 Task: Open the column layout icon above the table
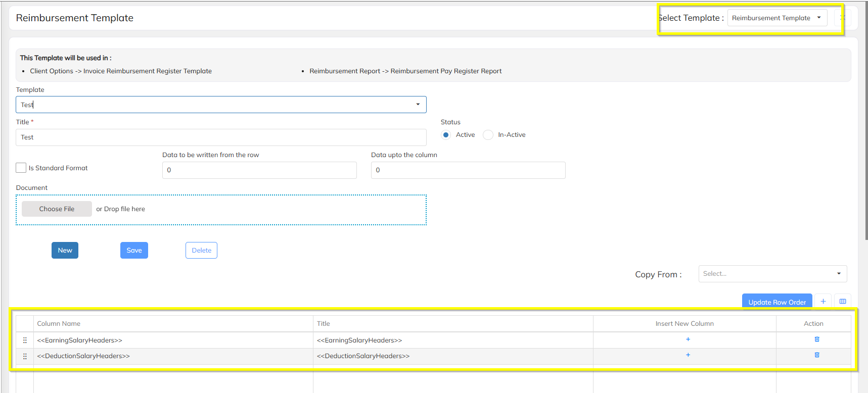[842, 301]
